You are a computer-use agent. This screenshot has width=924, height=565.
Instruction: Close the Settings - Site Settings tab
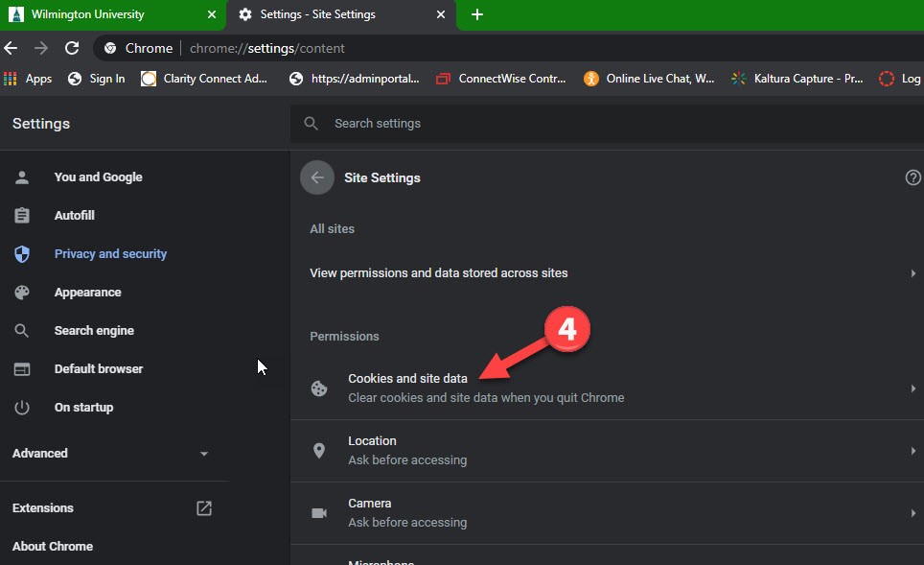441,14
